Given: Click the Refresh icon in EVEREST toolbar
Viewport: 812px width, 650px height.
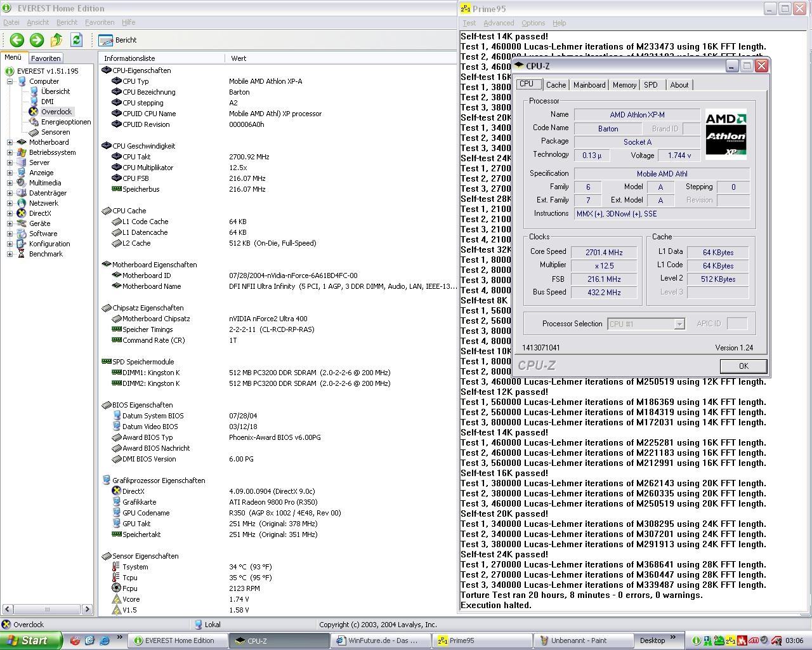Looking at the screenshot, I should tap(76, 40).
